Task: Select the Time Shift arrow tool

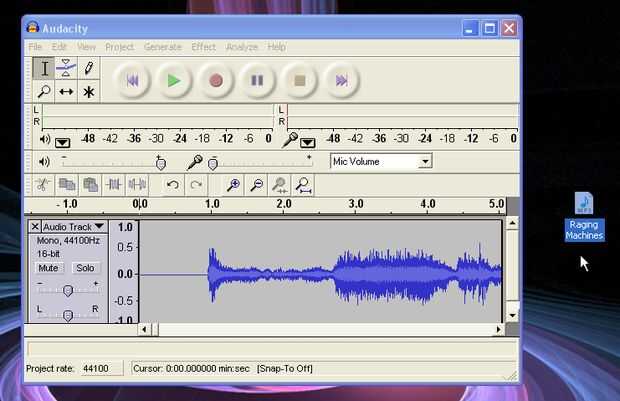Action: coord(66,91)
